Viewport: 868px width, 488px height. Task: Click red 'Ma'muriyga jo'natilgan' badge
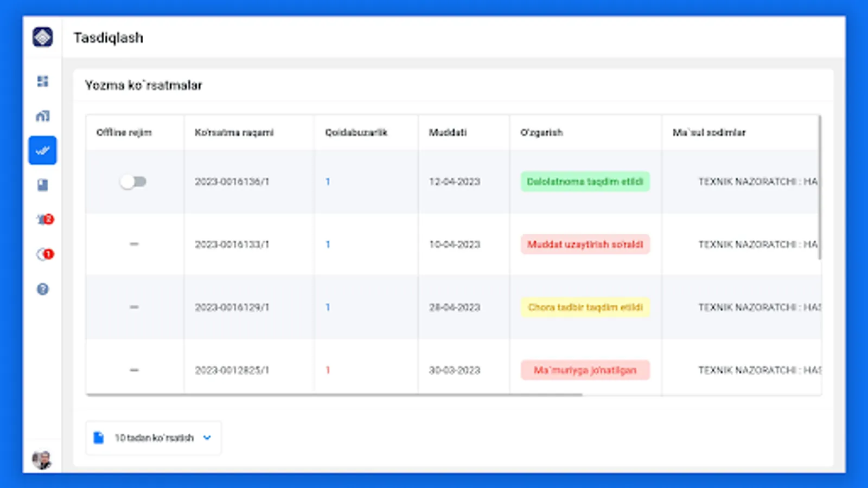585,370
